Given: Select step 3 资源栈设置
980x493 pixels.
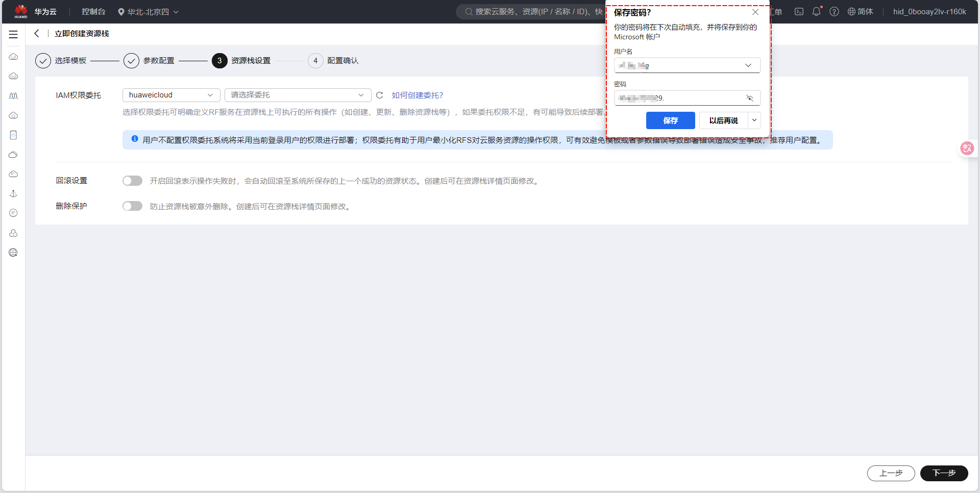Looking at the screenshot, I should (241, 60).
